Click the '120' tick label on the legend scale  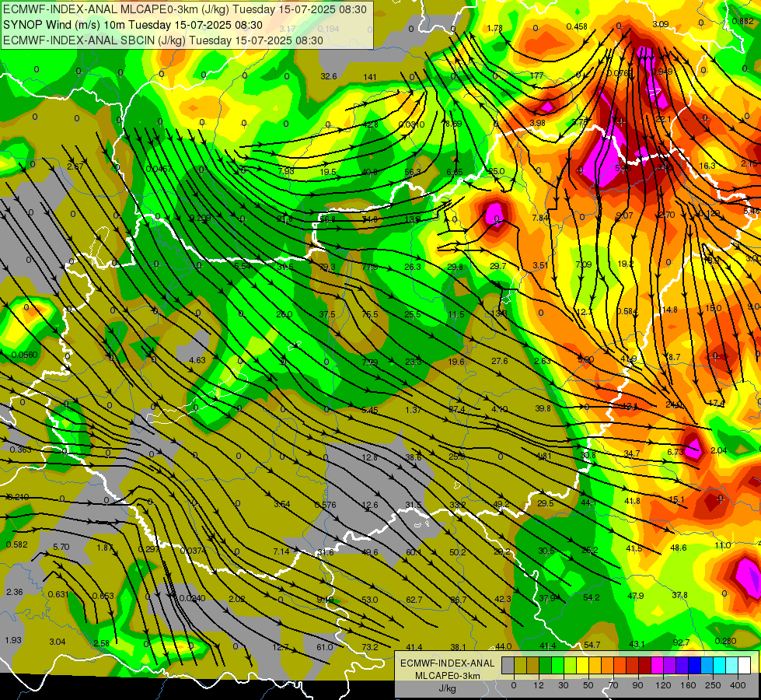point(663,685)
